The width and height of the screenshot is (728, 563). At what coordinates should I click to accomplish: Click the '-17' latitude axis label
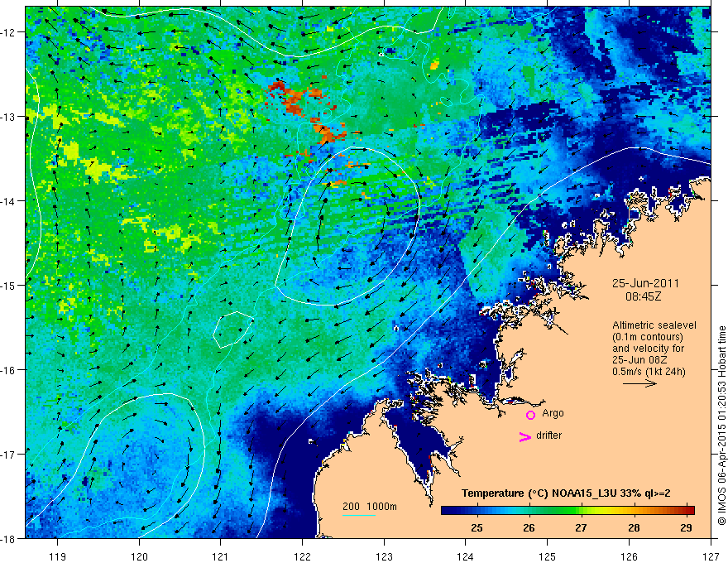pyautogui.click(x=9, y=455)
